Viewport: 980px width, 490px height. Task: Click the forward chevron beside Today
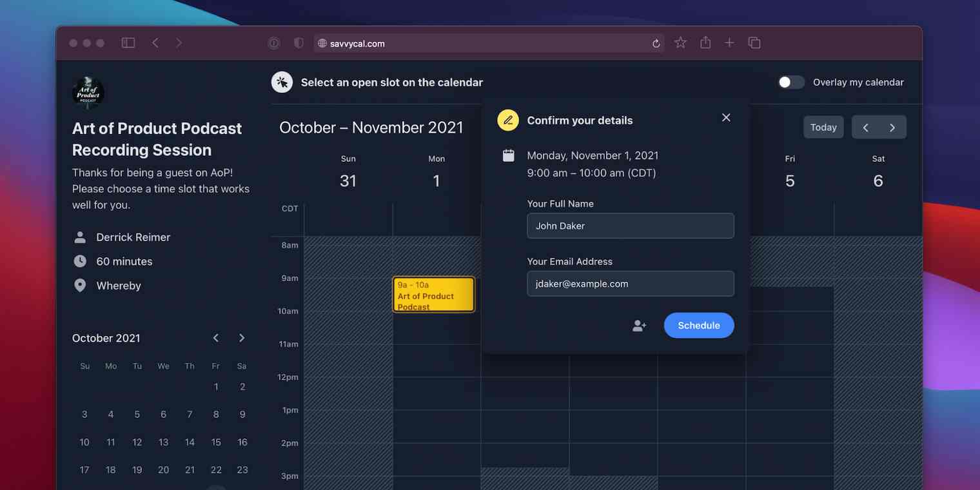click(x=893, y=127)
